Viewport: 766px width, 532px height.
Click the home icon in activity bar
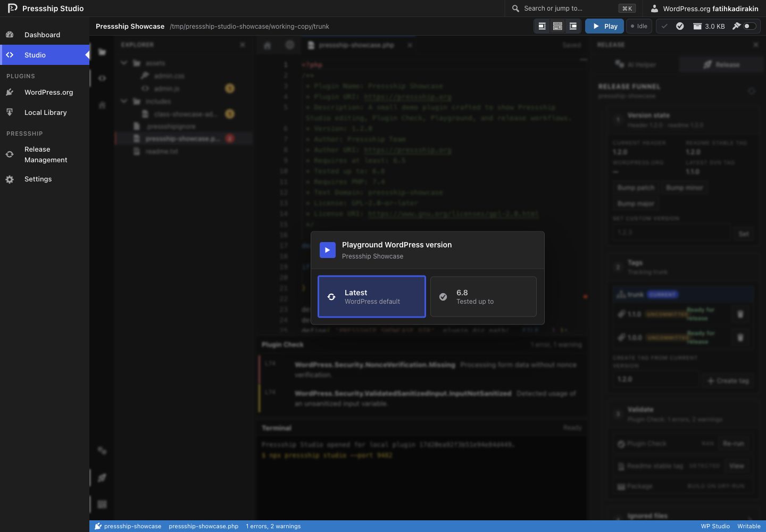[x=102, y=105]
